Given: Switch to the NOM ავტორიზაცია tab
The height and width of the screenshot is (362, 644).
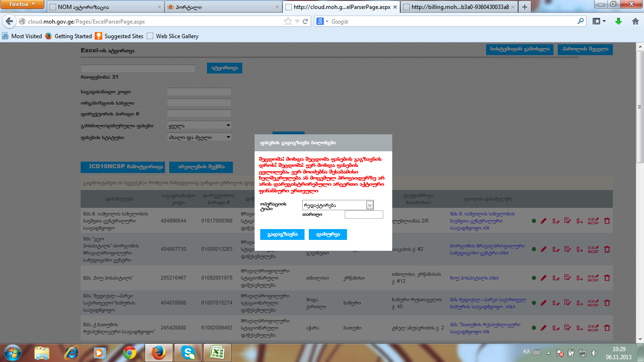Looking at the screenshot, I should tap(104, 7).
